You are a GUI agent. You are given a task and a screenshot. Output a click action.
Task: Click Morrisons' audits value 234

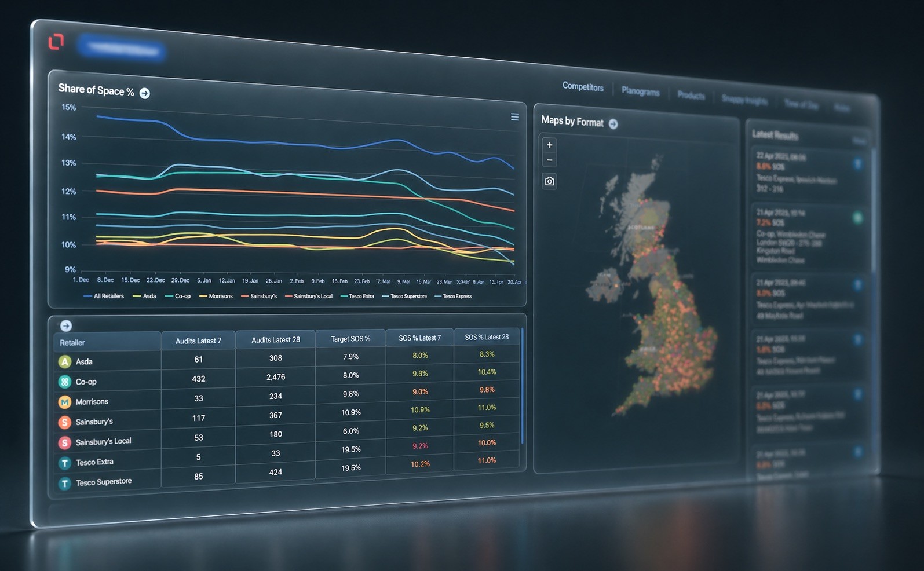(276, 396)
